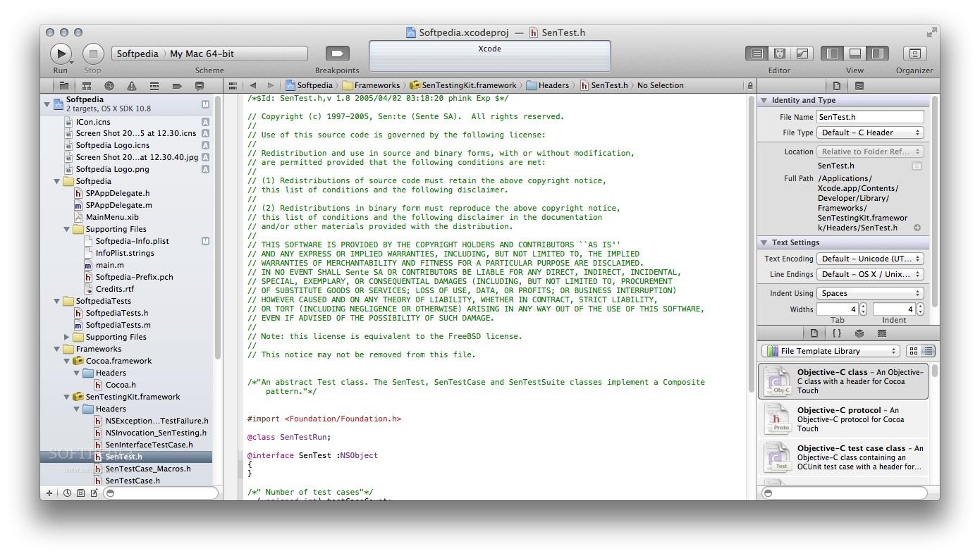980x556 pixels.
Task: Open the Organizer window
Action: click(914, 54)
